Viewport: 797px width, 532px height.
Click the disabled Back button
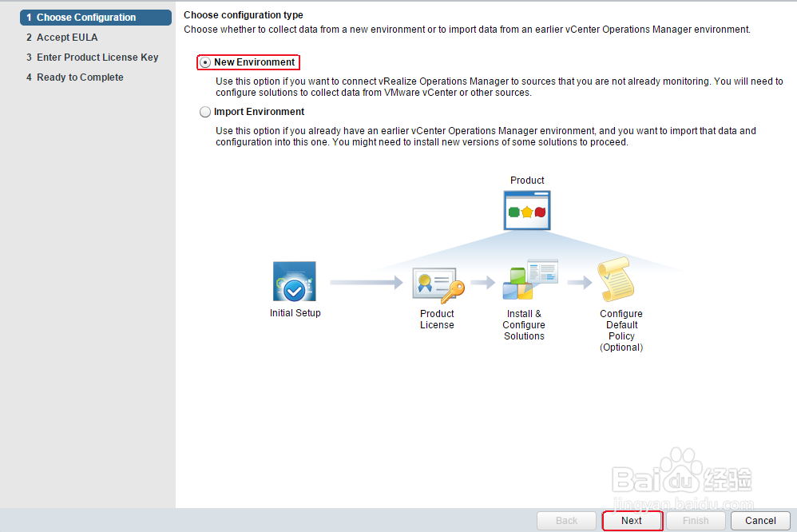click(x=566, y=521)
